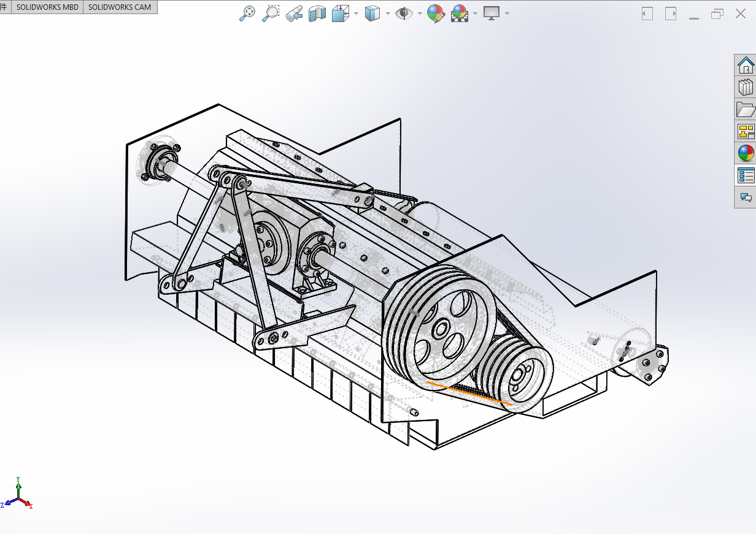This screenshot has width=756, height=534.
Task: Toggle Hide/Show Items eye icon
Action: [x=404, y=13]
